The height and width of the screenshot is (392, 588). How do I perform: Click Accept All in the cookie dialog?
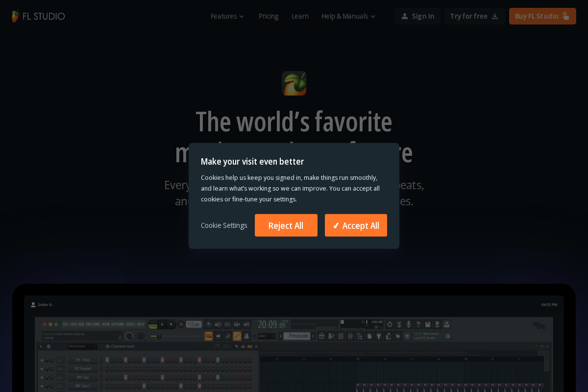356,225
